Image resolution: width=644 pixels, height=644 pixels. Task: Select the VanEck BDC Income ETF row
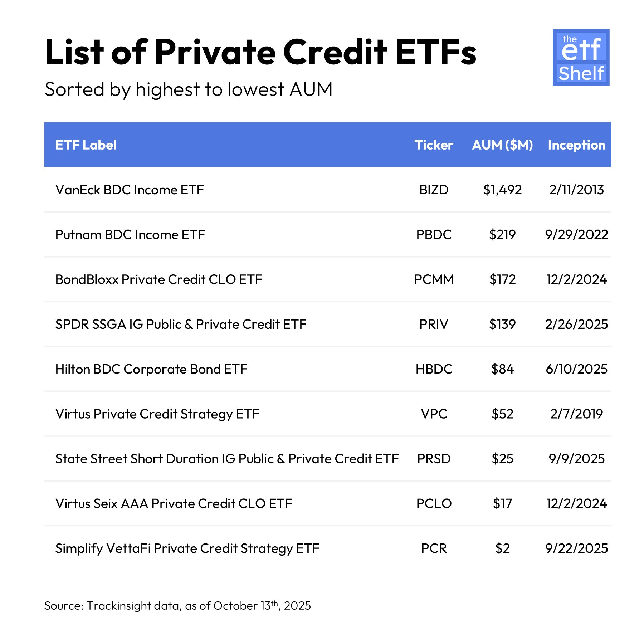pos(328,190)
